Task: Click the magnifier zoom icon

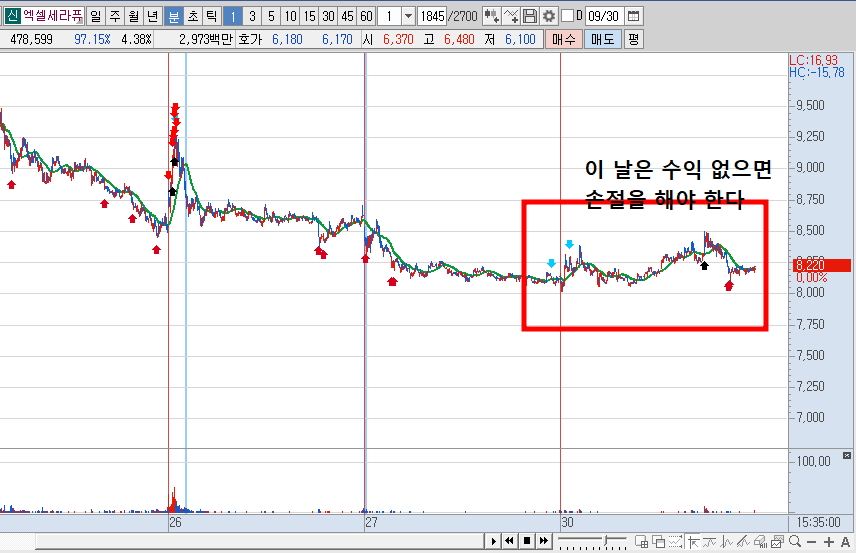Action: click(x=795, y=542)
